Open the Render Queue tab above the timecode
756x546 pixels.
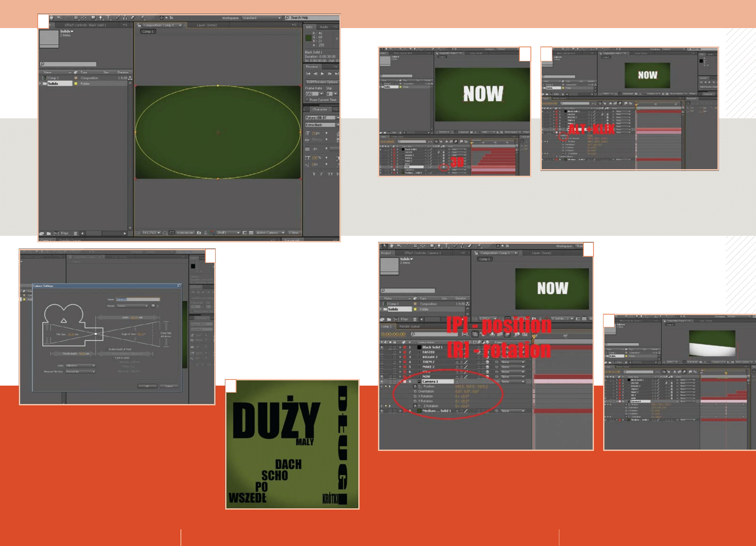coord(410,326)
